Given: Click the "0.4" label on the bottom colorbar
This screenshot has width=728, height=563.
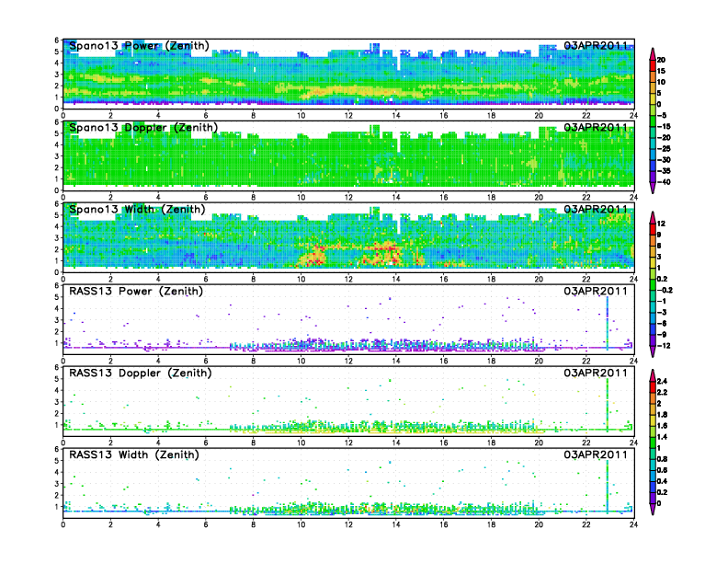Looking at the screenshot, I should pyautogui.click(x=662, y=481).
